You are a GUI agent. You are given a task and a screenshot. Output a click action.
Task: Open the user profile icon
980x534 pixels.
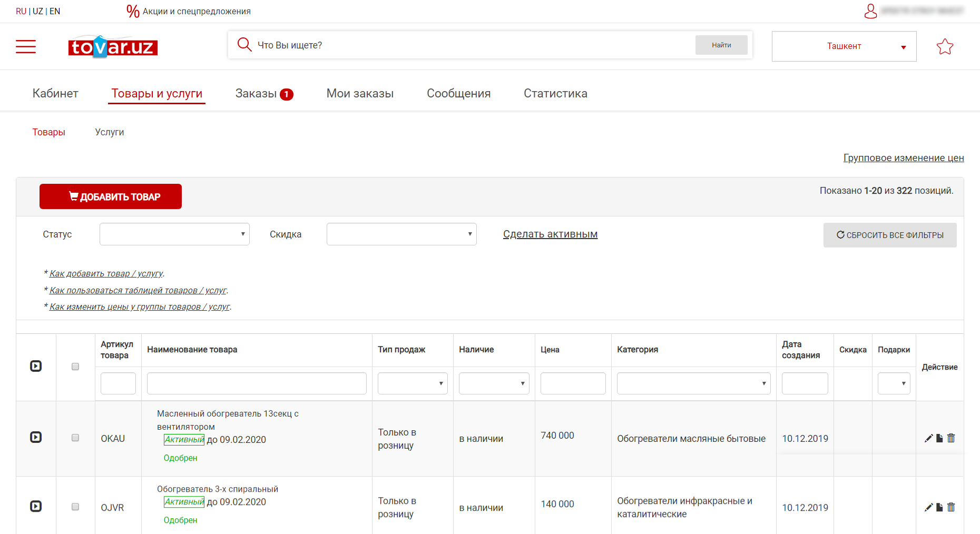coord(870,11)
